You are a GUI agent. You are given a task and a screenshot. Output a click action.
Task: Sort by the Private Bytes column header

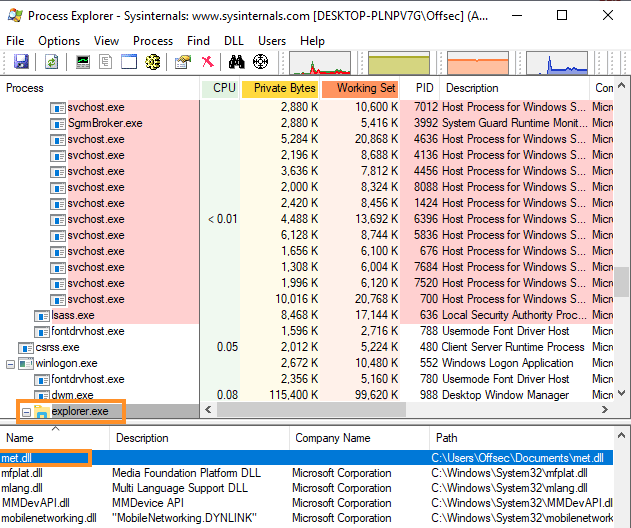point(280,88)
